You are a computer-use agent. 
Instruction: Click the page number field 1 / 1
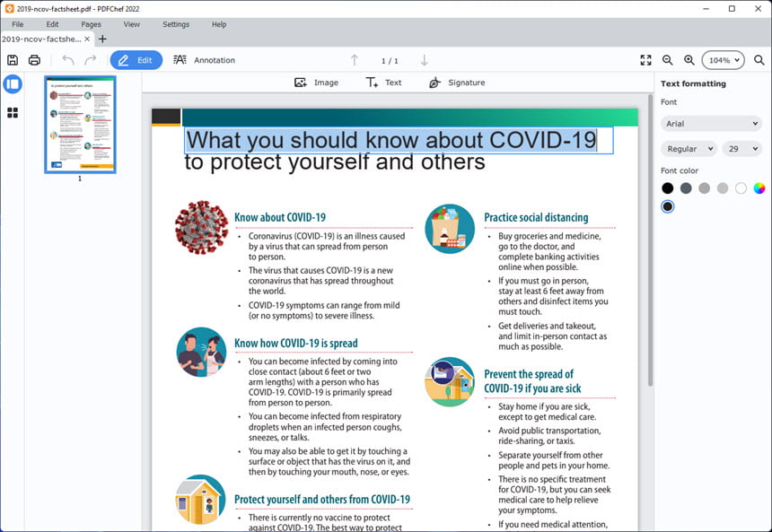pos(390,60)
